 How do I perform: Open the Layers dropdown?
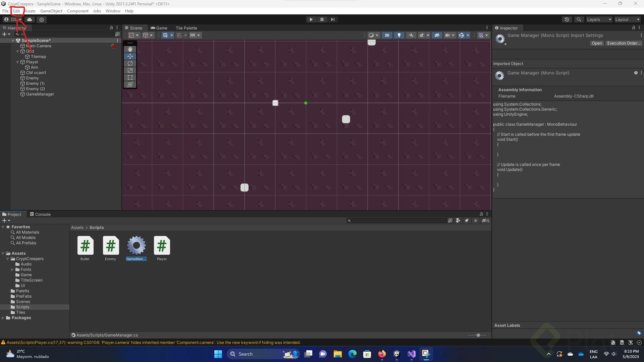point(598,19)
